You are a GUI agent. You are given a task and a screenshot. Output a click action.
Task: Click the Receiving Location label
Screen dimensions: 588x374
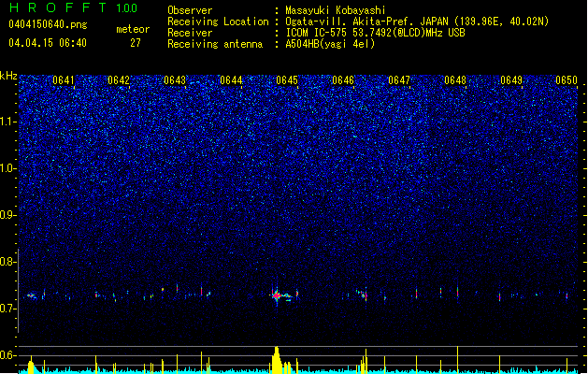218,22
